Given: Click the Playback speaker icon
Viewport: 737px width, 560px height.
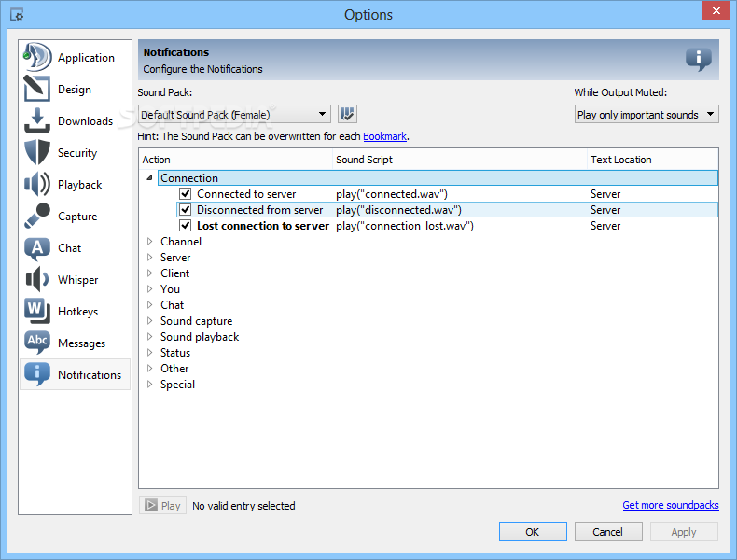Looking at the screenshot, I should (x=37, y=184).
